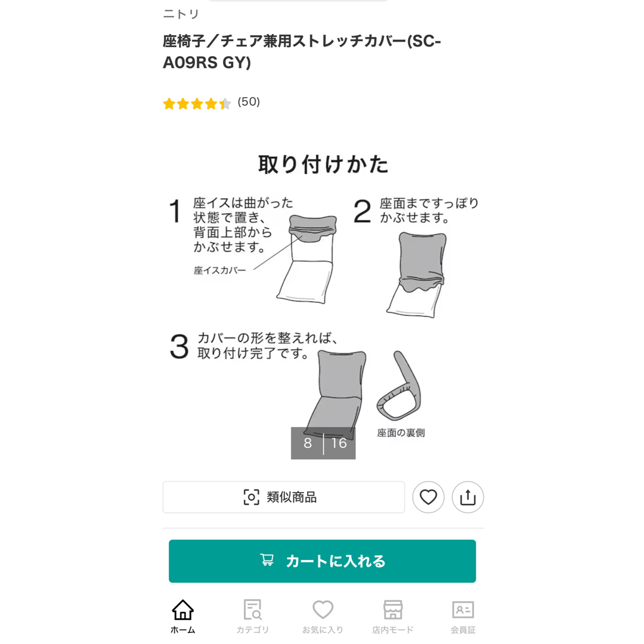The width and height of the screenshot is (644, 644).
Task: Tap the cart icon in green button
Action: (267, 560)
